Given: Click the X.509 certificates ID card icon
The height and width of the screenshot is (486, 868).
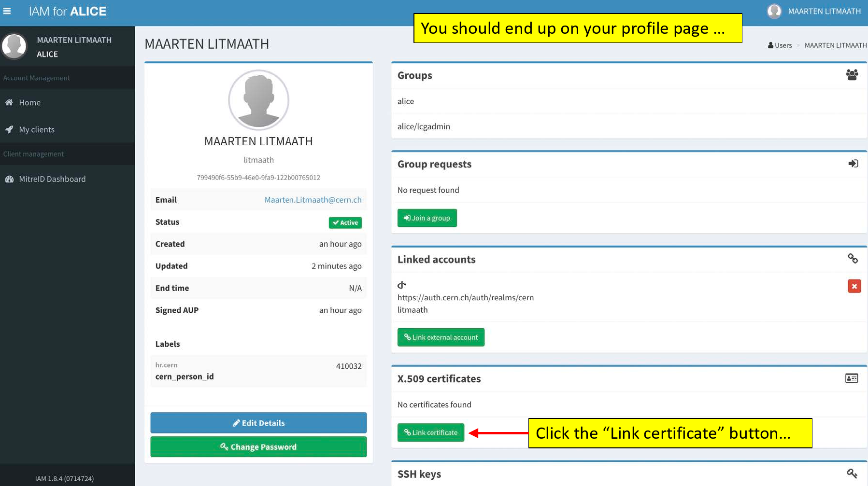Looking at the screenshot, I should 852,378.
